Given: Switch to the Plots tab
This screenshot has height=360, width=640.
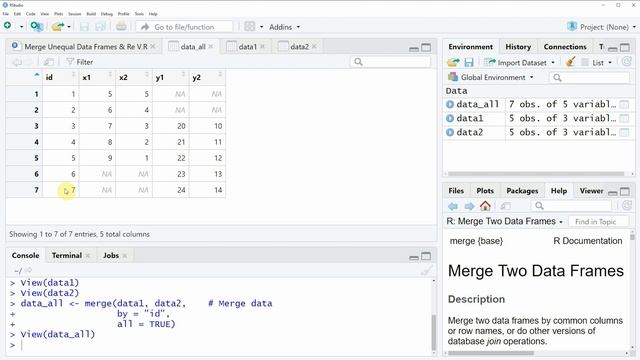Looking at the screenshot, I should [485, 191].
